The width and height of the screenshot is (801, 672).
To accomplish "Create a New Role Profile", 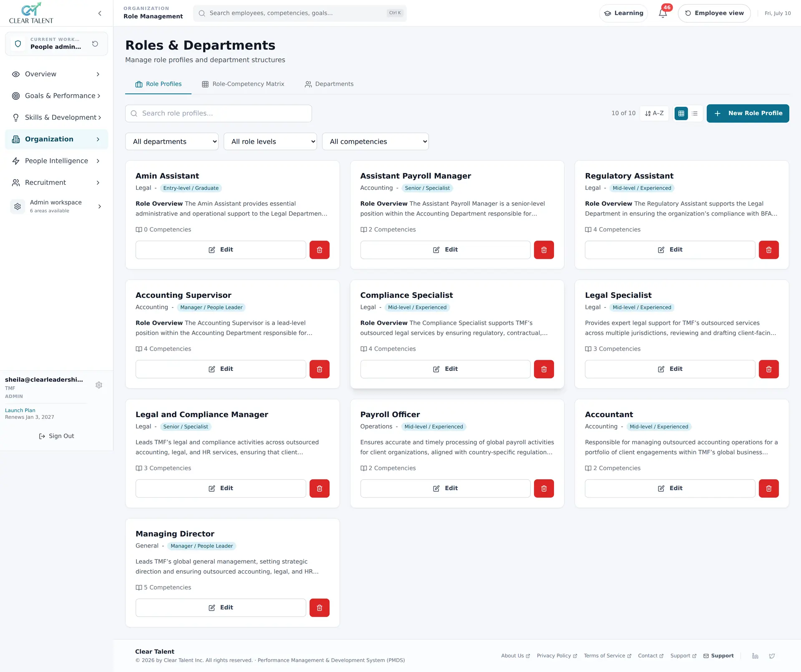I will tap(748, 113).
